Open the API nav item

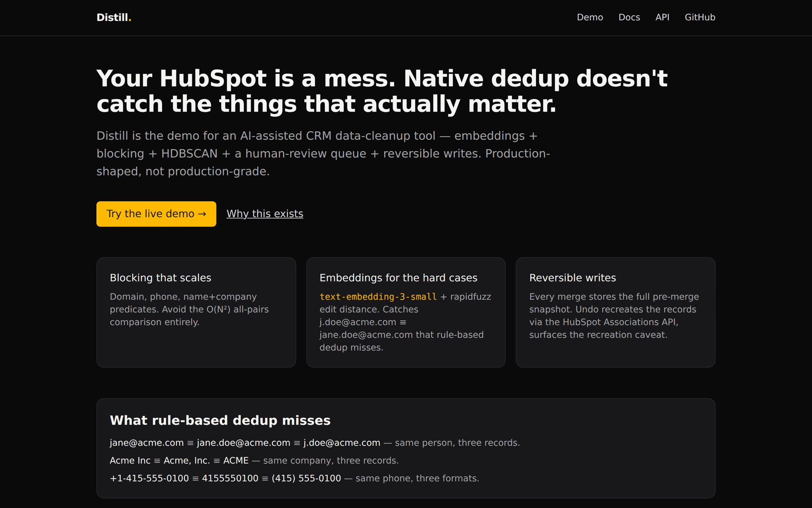[x=662, y=17]
